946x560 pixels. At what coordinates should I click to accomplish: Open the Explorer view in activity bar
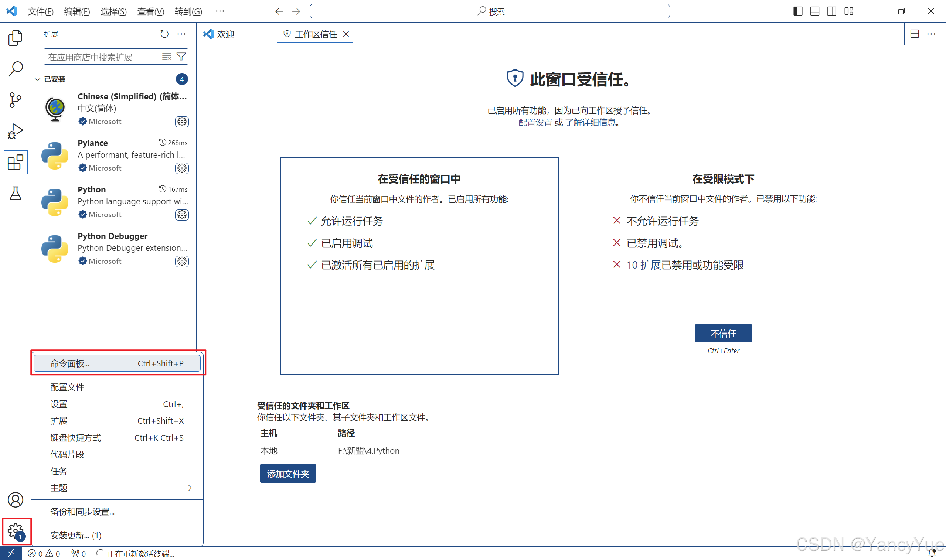coord(15,38)
